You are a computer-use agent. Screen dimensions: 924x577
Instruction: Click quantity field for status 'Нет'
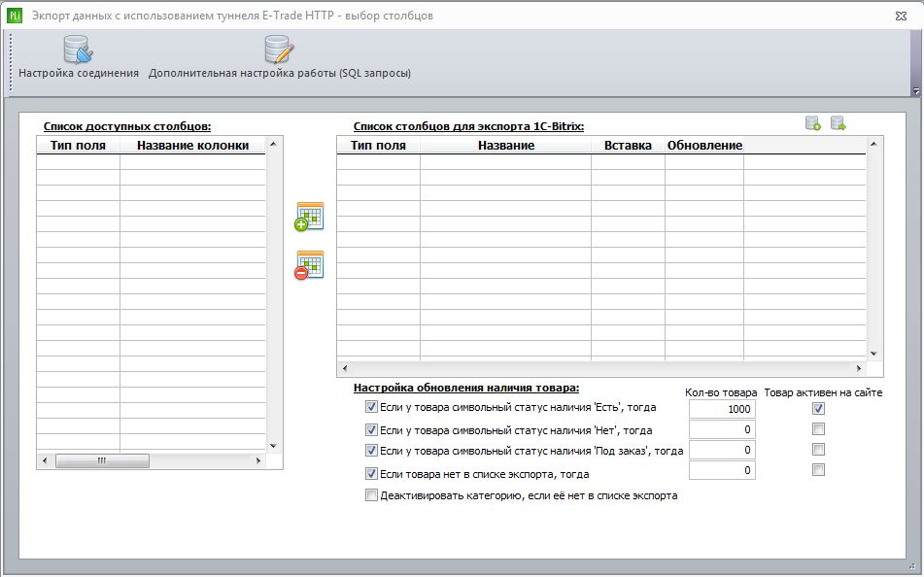(x=722, y=429)
